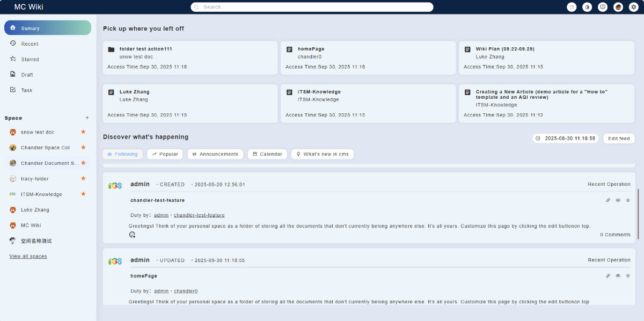Open the Chandler Document S... space
Screen dimensions: 644x321
(50, 163)
